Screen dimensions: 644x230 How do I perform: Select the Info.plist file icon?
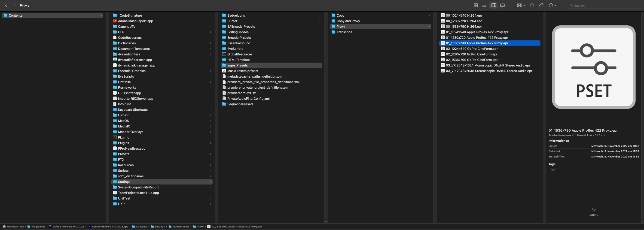[115, 104]
